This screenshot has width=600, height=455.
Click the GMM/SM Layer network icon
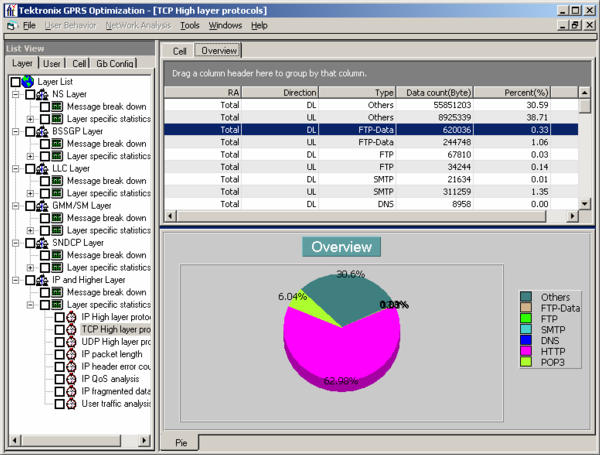(42, 205)
